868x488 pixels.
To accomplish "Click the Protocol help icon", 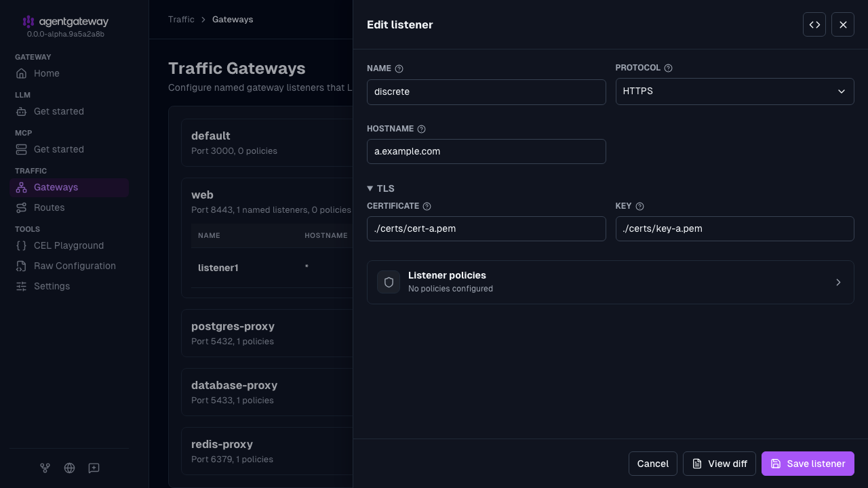I will click(668, 68).
